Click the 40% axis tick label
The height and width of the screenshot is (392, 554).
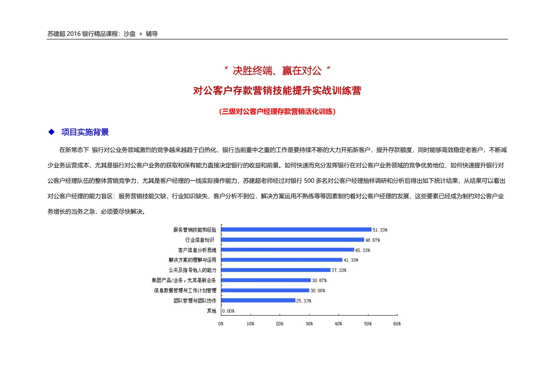tap(338, 324)
